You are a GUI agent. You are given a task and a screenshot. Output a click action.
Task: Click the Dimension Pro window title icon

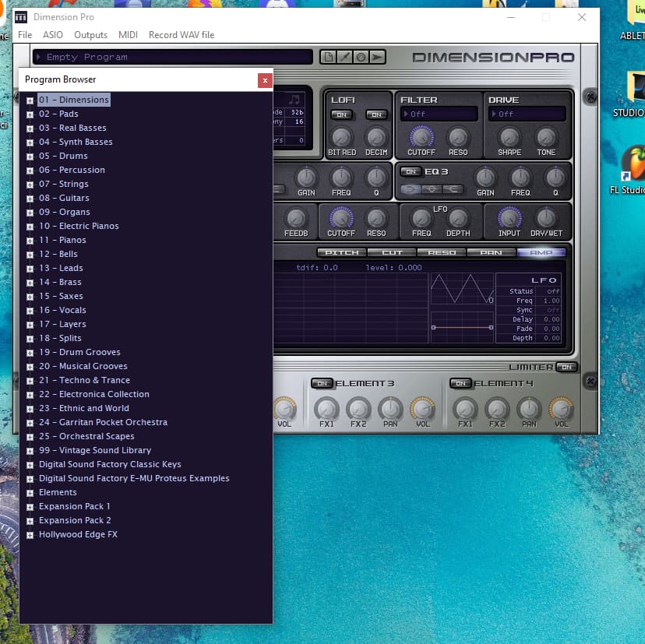pos(20,17)
